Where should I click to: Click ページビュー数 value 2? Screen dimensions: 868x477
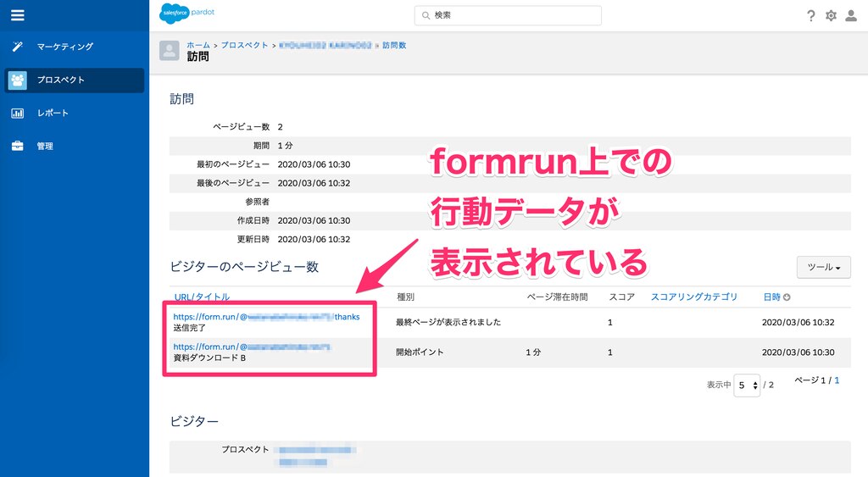(280, 127)
